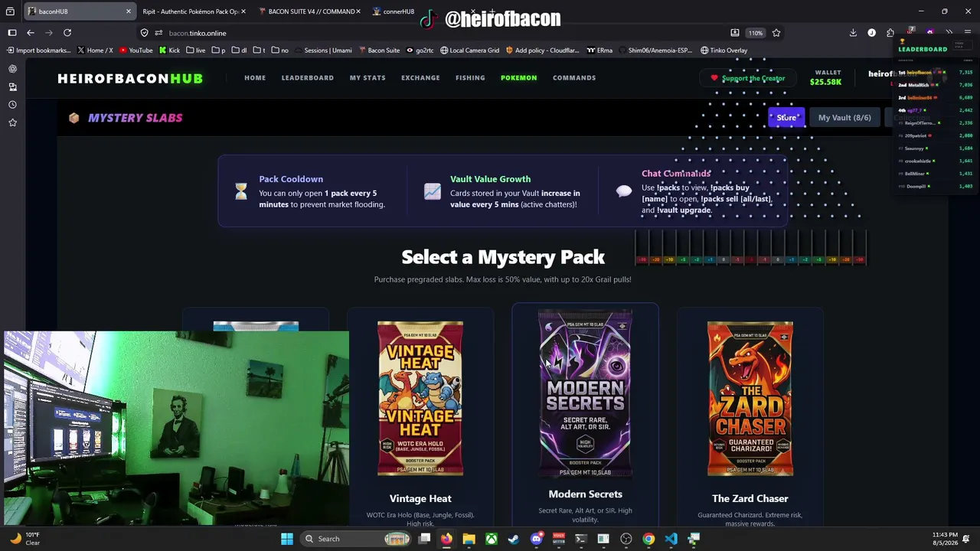Open the history clock icon in the sidebar
Screen dimensions: 980x551
[x=12, y=105]
